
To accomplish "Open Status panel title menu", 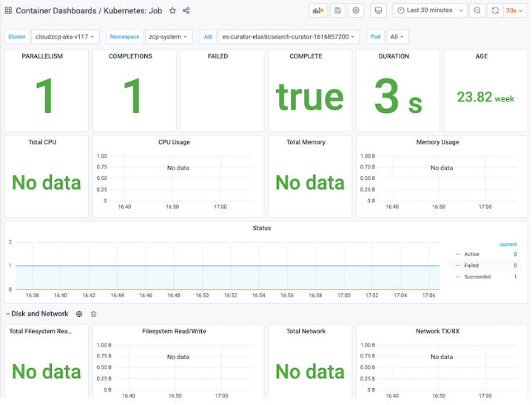I will 262,228.
